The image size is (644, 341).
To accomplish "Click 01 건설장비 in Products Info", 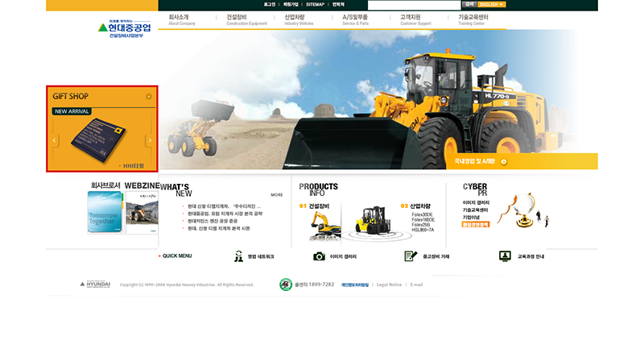I will point(314,206).
